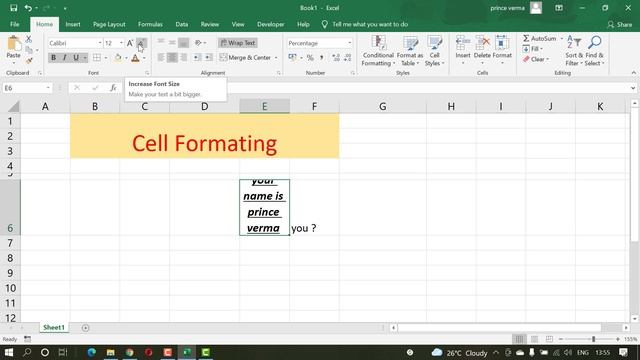Click the Decrease Font Size icon
This screenshot has height=360, width=640.
click(x=141, y=43)
